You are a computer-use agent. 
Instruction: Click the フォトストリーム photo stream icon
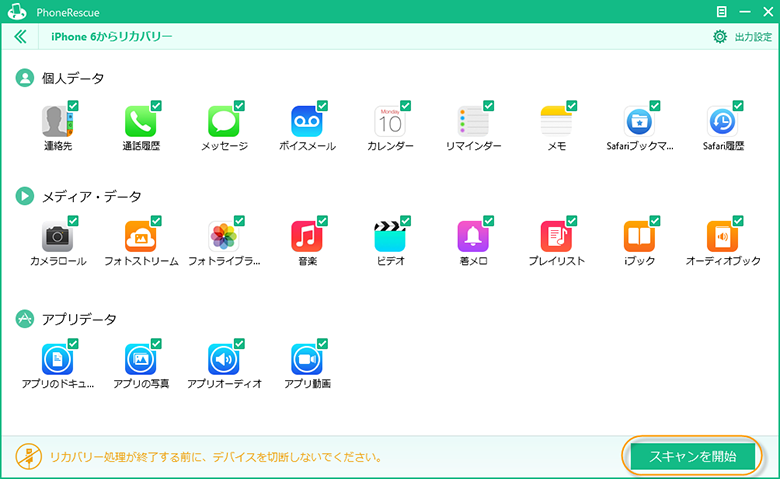tap(140, 236)
